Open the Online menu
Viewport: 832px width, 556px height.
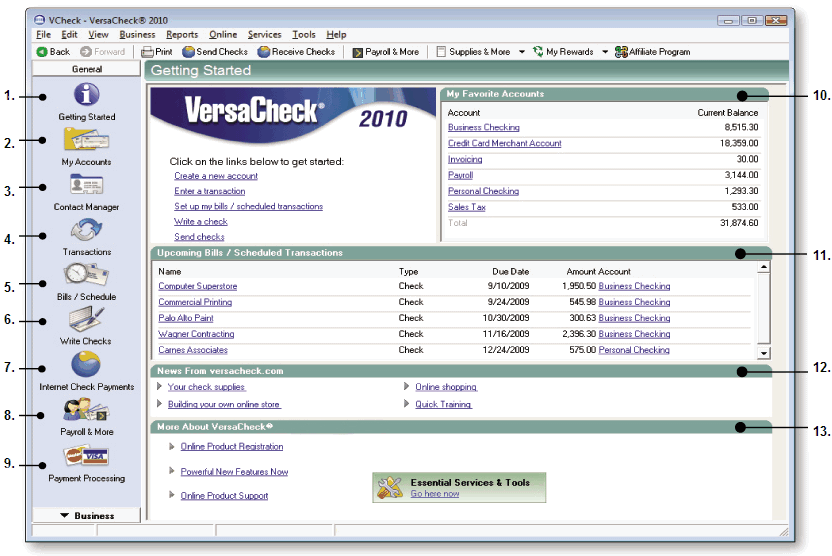click(x=223, y=34)
